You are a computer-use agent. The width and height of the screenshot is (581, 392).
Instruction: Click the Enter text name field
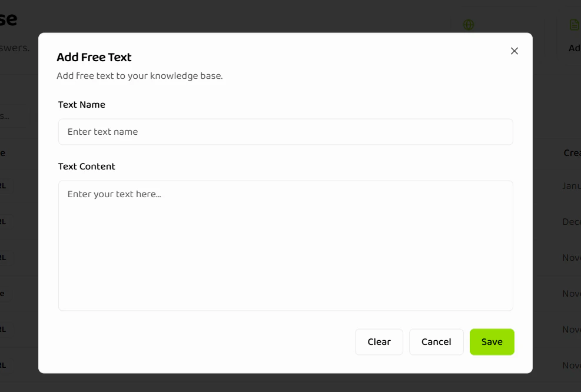pos(285,131)
